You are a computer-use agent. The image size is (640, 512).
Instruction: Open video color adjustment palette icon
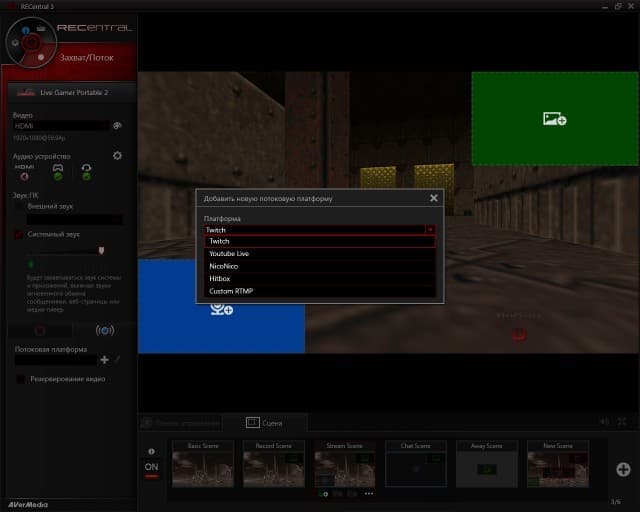tap(117, 126)
